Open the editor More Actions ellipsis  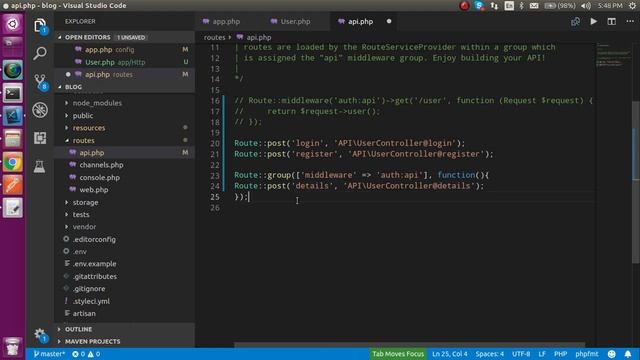630,21
